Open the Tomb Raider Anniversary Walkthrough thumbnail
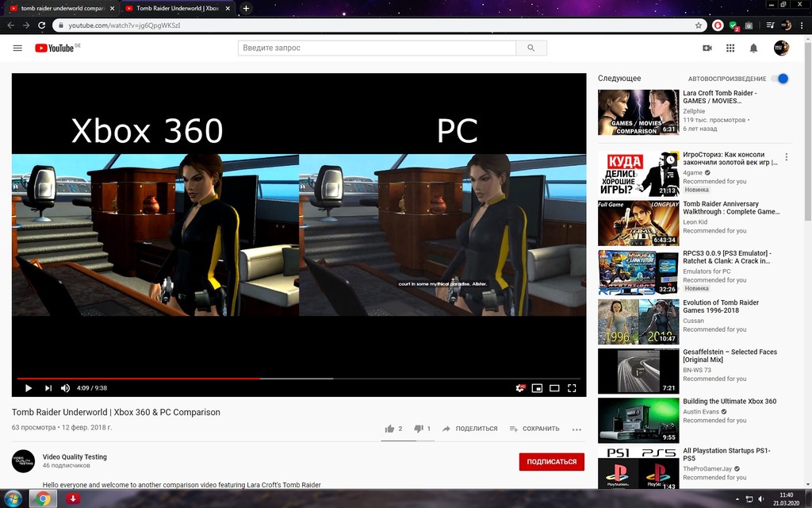The height and width of the screenshot is (508, 812). point(638,223)
